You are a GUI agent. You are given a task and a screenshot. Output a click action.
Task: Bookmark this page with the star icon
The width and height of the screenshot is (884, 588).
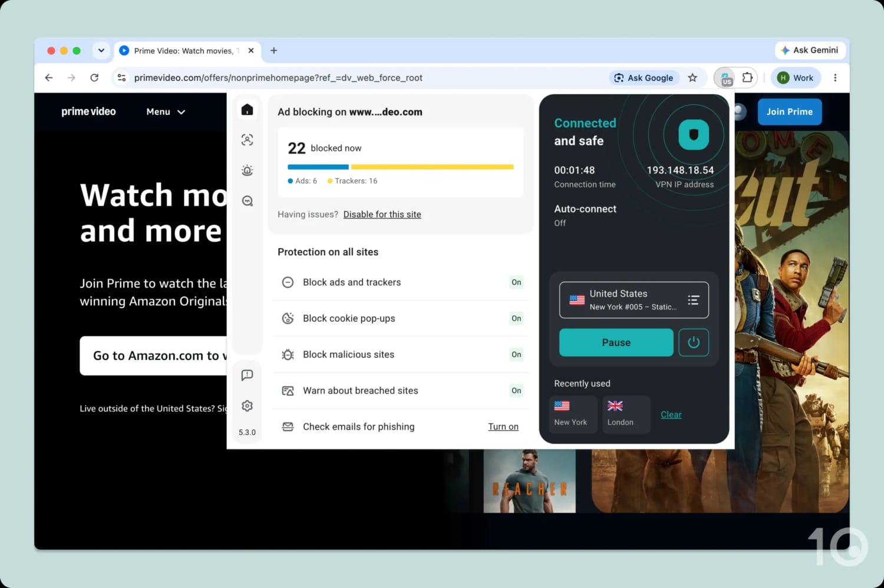tap(692, 78)
